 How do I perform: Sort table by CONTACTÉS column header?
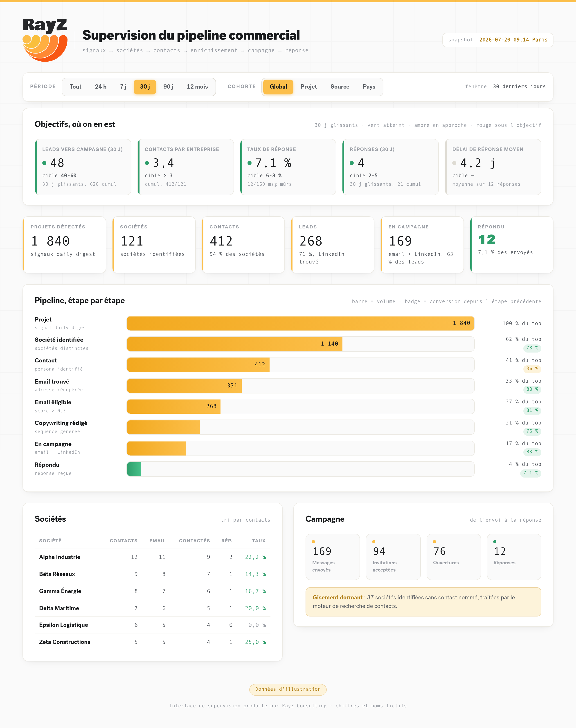(194, 541)
